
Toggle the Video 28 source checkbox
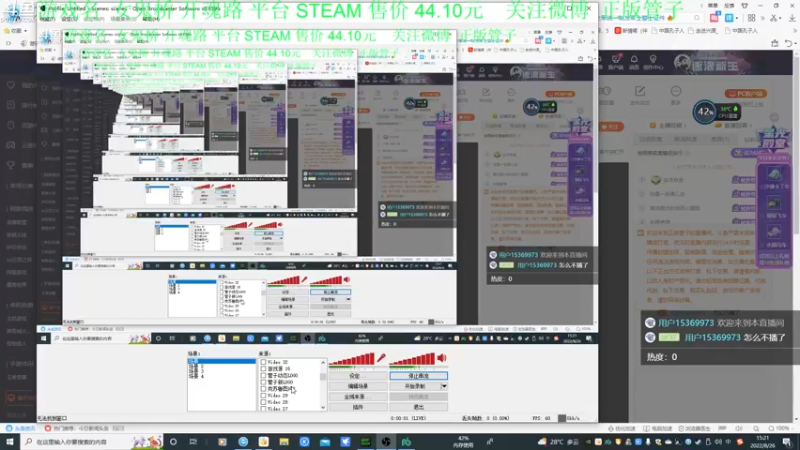pyautogui.click(x=263, y=402)
